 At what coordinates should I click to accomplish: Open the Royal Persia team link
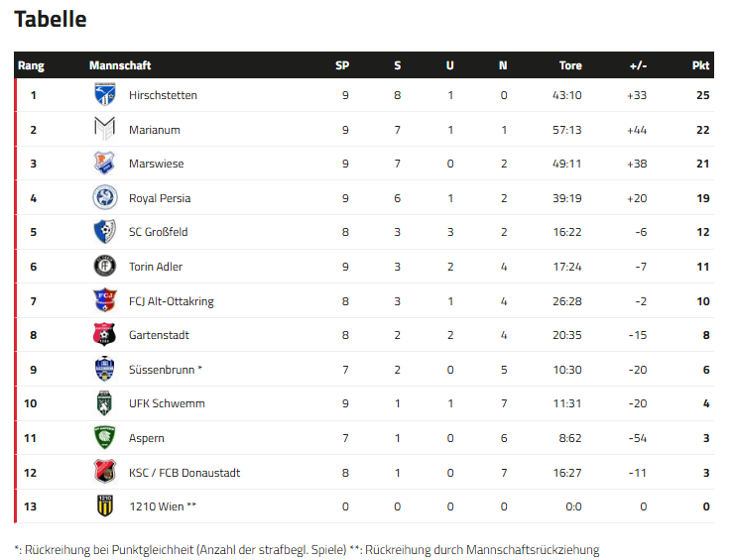(x=160, y=198)
